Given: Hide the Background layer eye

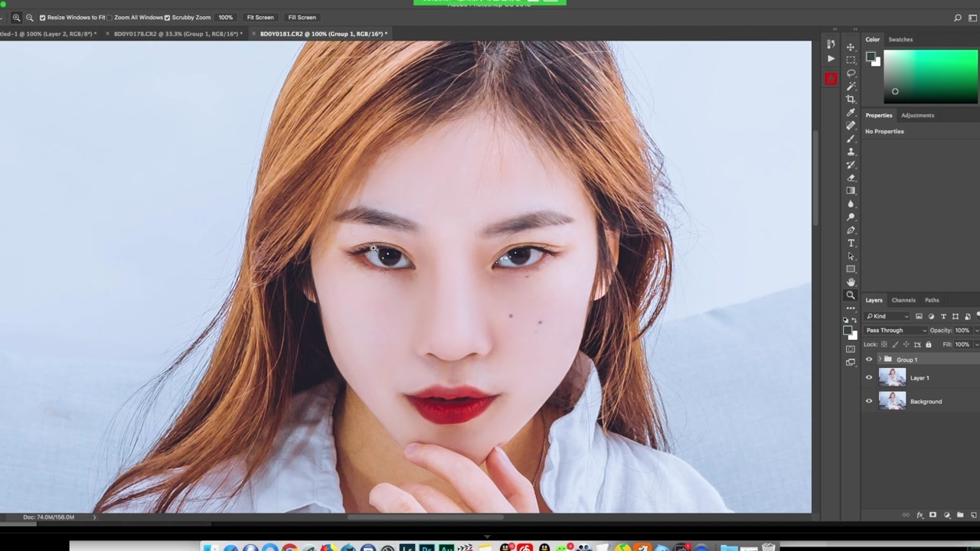Looking at the screenshot, I should click(869, 401).
